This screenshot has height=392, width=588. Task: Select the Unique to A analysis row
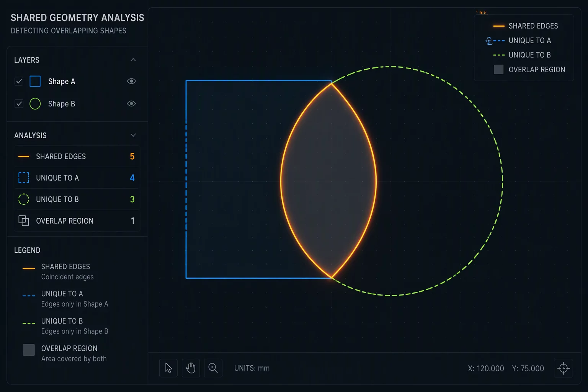pyautogui.click(x=77, y=178)
